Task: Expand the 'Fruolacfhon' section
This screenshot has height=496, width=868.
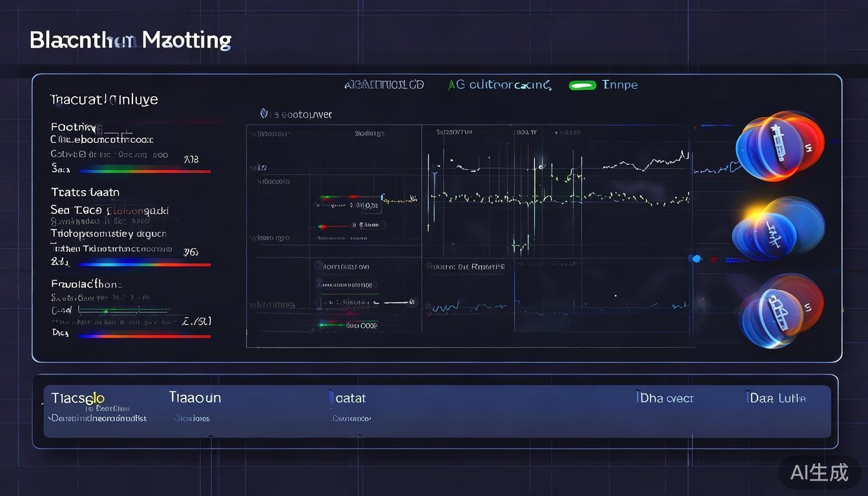Action: point(87,284)
